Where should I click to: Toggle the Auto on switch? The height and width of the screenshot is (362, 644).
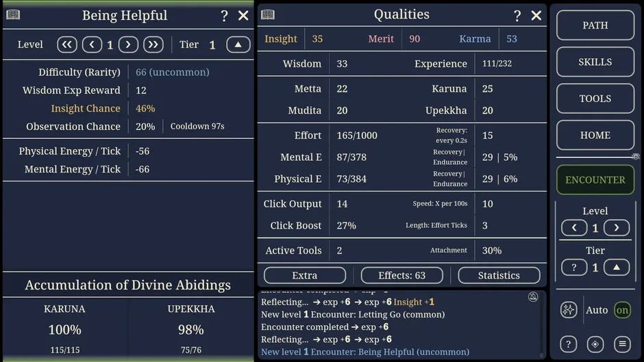pyautogui.click(x=622, y=310)
